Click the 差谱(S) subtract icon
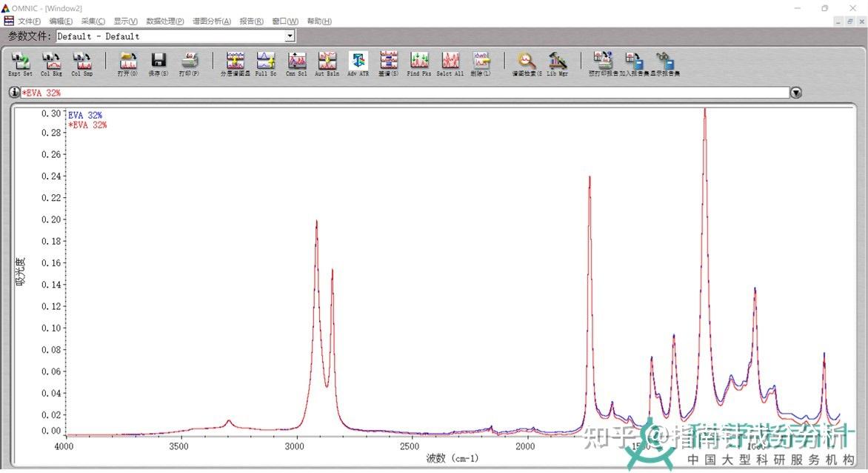The height and width of the screenshot is (473, 868). 389,64
